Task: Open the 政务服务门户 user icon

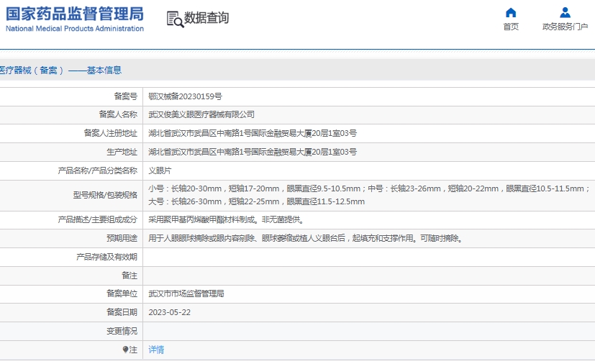Action: click(x=565, y=12)
